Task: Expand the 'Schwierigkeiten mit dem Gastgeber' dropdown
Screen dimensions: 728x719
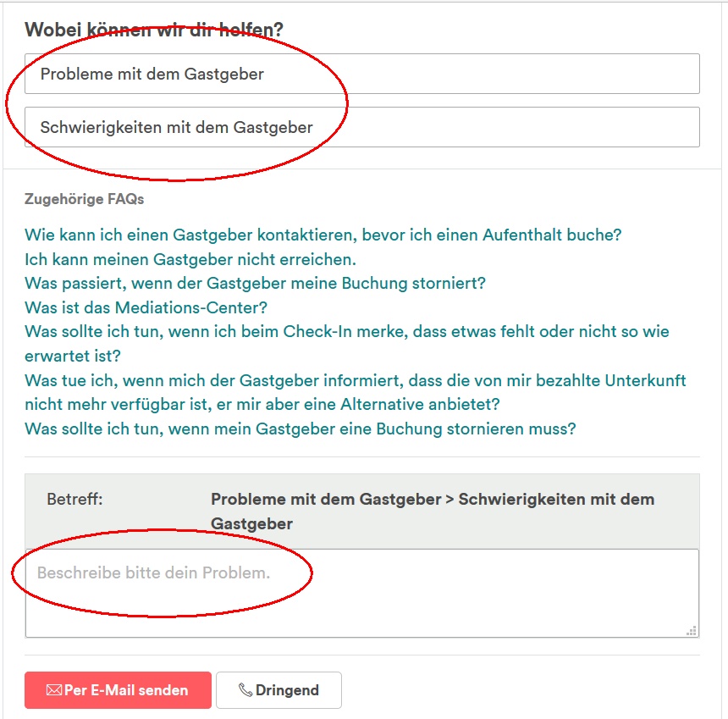Action: (362, 127)
